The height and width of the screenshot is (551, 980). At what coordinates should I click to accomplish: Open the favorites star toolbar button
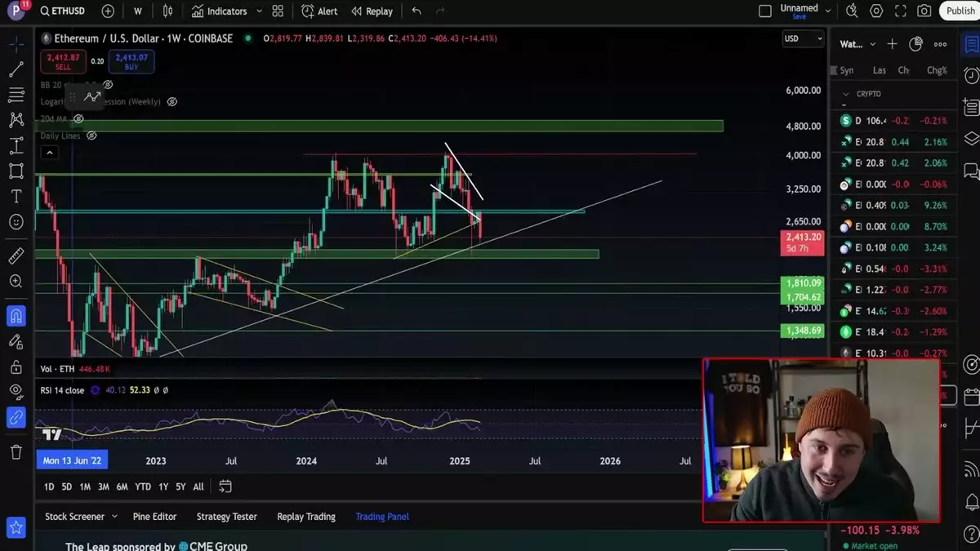(16, 528)
